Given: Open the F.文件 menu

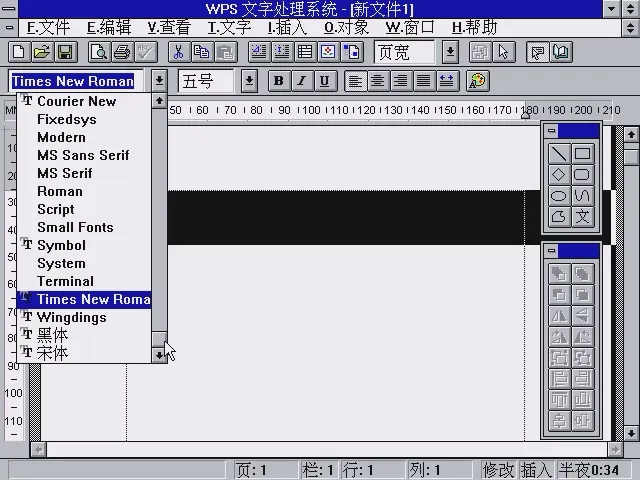Looking at the screenshot, I should [x=48, y=28].
